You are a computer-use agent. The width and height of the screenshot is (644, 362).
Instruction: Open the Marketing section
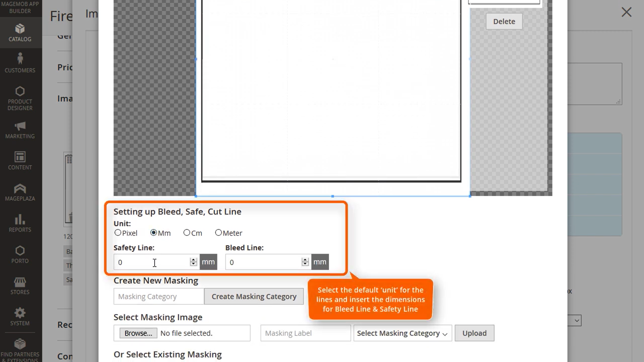pyautogui.click(x=20, y=129)
